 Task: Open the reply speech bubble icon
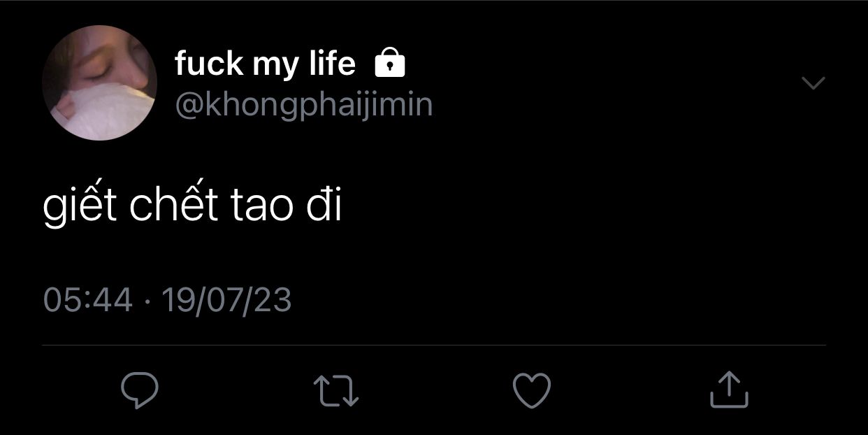click(140, 390)
